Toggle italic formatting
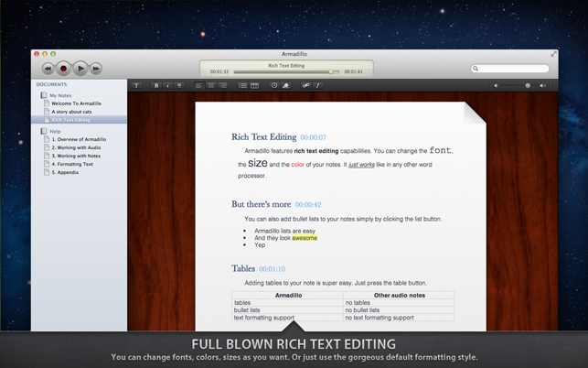The image size is (588, 368). (x=167, y=86)
